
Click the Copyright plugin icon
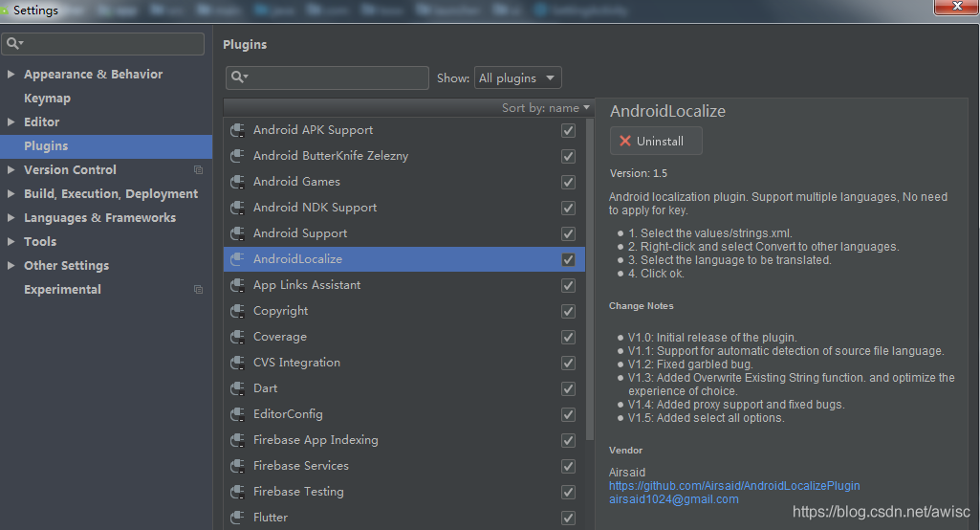tap(237, 311)
